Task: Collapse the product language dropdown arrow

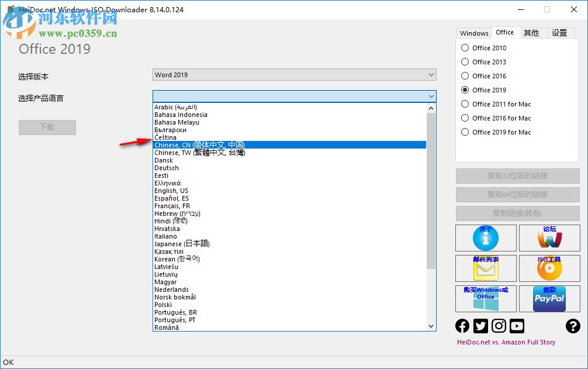Action: [431, 95]
